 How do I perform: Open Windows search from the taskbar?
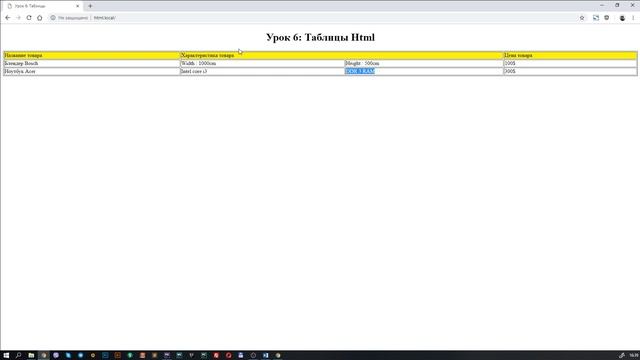pyautogui.click(x=18, y=356)
